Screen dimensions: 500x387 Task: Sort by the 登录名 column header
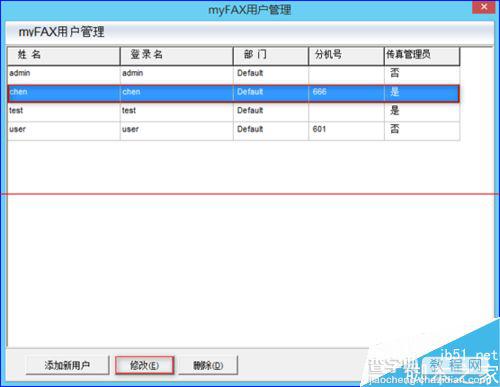click(x=177, y=56)
